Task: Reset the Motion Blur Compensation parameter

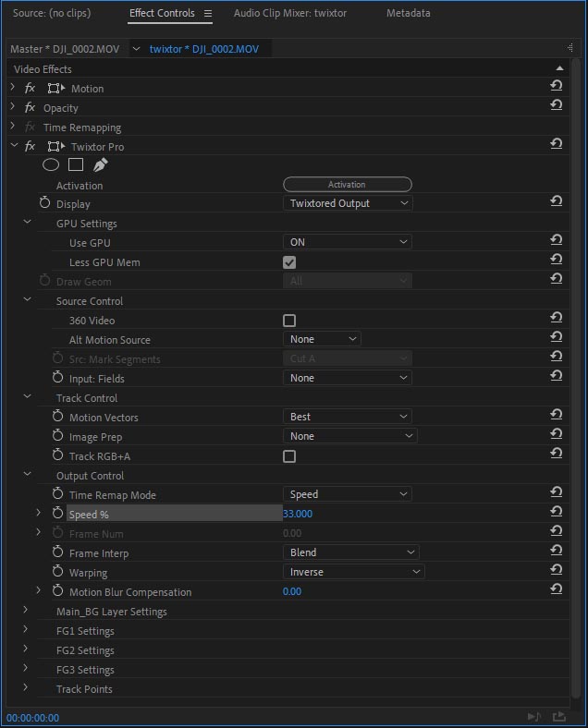Action: click(556, 589)
